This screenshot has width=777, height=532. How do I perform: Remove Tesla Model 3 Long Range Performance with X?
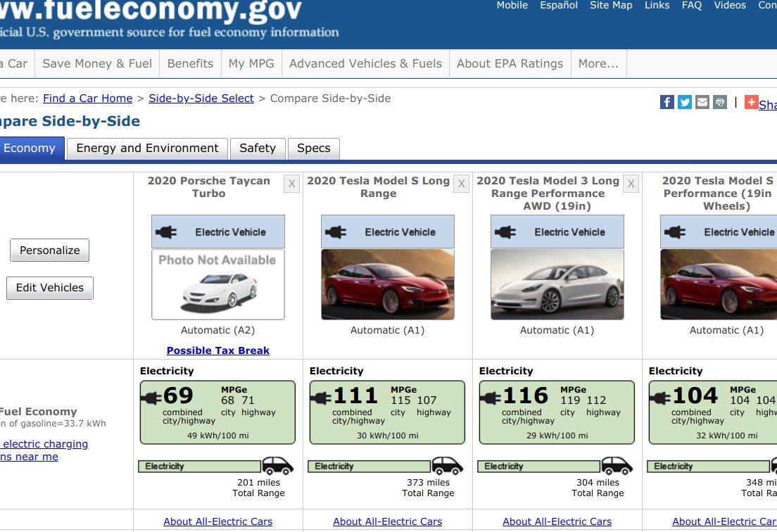click(x=631, y=184)
